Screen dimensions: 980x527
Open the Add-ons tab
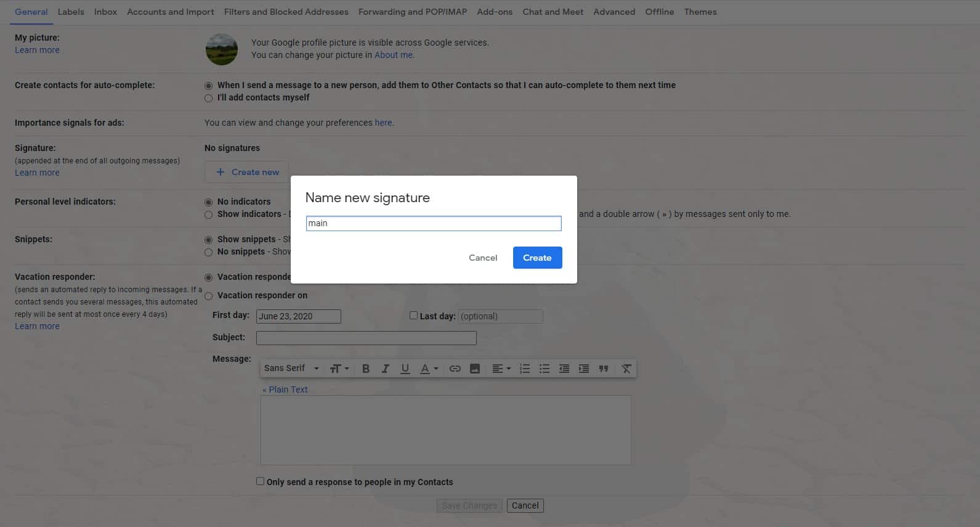click(x=495, y=12)
